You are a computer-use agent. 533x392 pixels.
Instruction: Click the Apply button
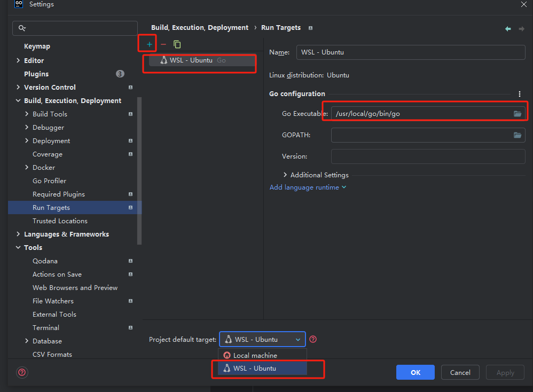(x=505, y=372)
